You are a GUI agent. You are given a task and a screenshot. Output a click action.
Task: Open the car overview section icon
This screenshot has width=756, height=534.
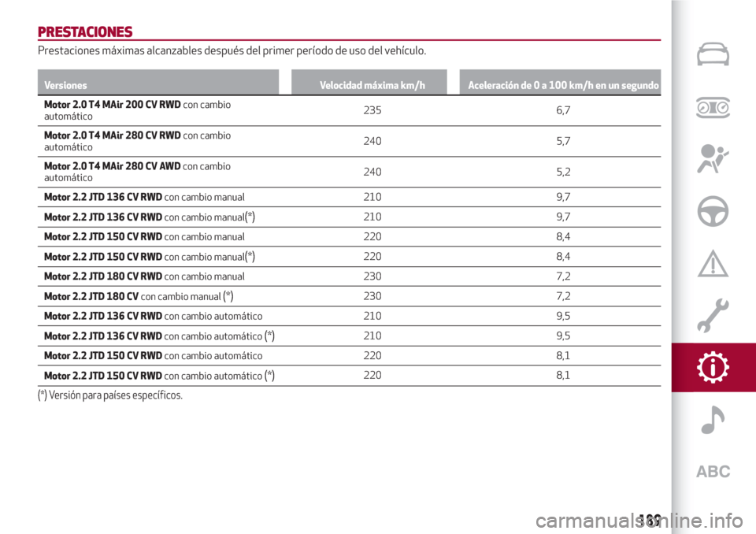coord(713,54)
